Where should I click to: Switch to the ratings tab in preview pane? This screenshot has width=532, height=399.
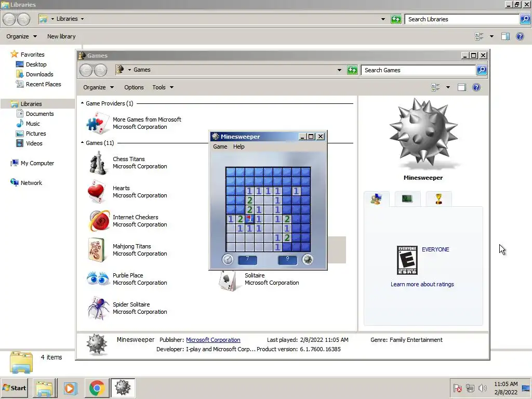(376, 199)
